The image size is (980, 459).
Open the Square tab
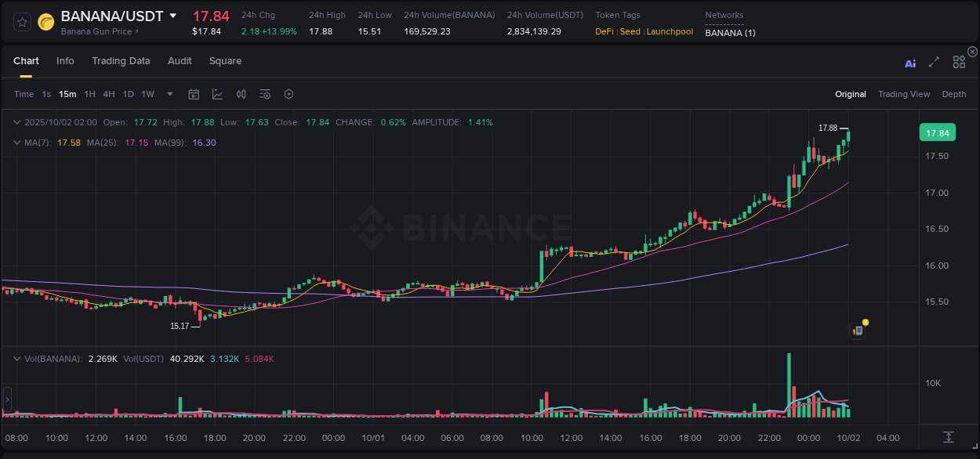pos(225,60)
